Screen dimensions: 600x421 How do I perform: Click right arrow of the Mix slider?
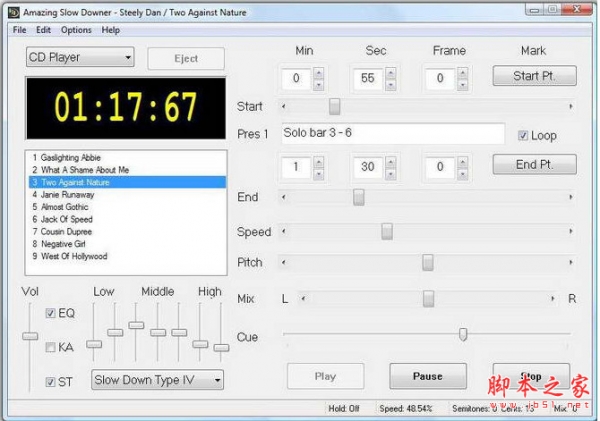552,298
